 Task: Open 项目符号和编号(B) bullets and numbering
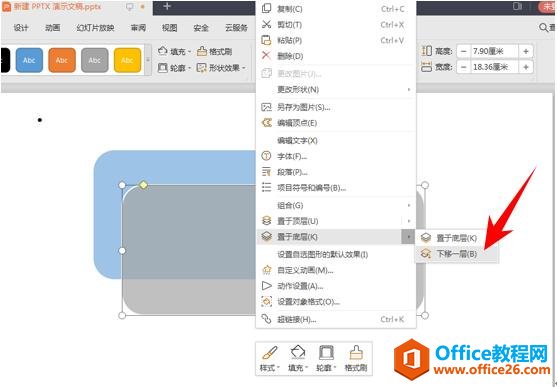(x=336, y=188)
